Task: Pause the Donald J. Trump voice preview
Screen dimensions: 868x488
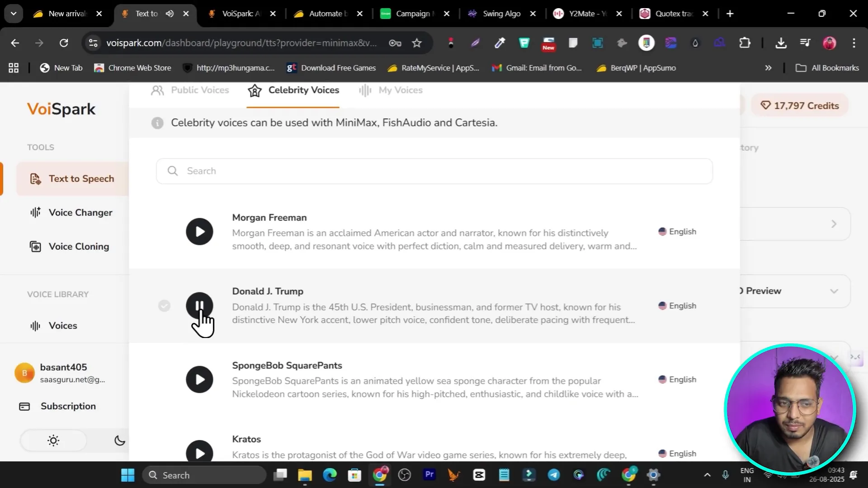Action: click(199, 306)
